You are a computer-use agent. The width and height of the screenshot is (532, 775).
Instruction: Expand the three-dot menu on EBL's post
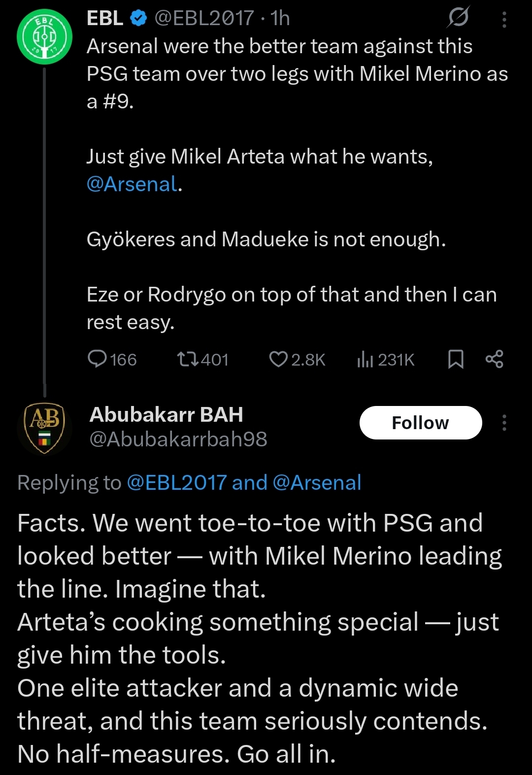pos(504,20)
